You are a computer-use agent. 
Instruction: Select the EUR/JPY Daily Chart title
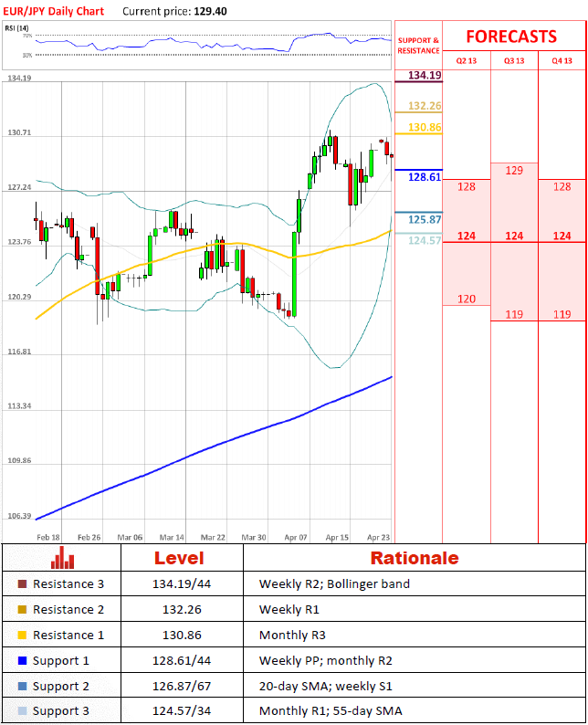coord(54,11)
